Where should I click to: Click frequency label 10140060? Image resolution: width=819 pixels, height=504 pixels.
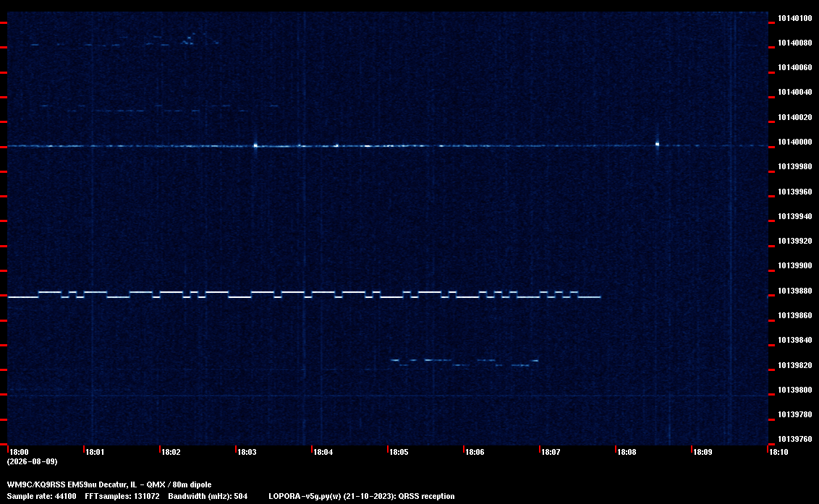click(795, 67)
